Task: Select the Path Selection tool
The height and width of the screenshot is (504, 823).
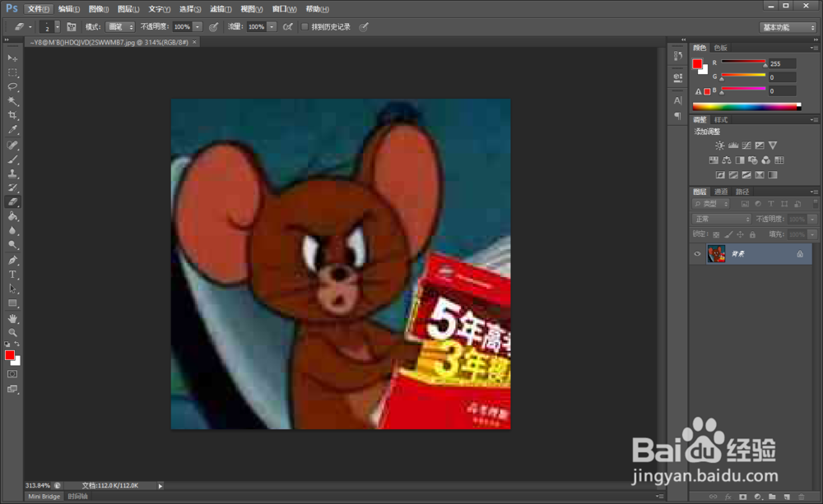Action: click(x=12, y=289)
